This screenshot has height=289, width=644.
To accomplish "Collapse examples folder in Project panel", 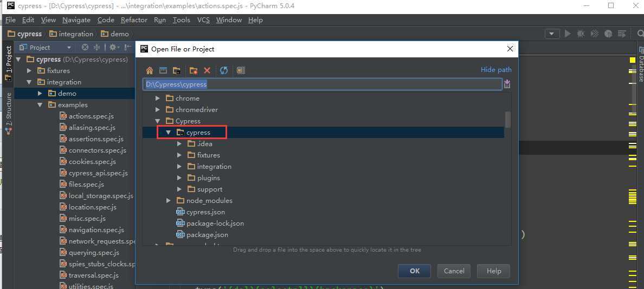I will (40, 105).
